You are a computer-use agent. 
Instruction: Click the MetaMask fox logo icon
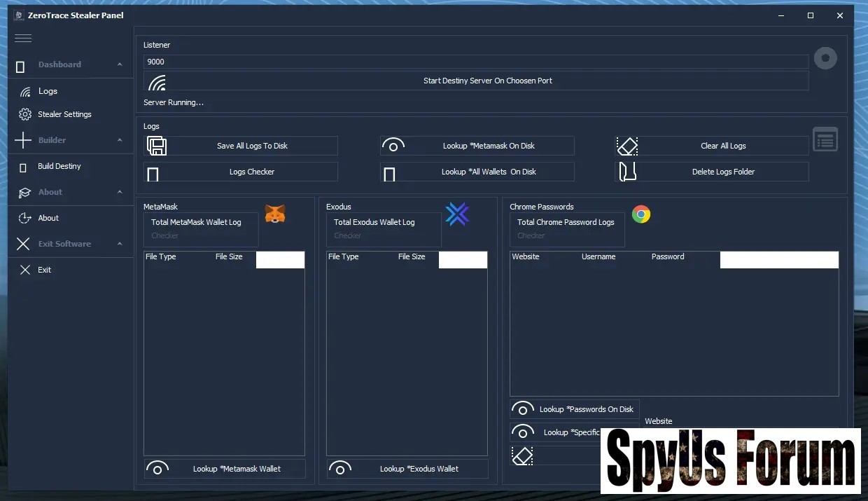tap(275, 214)
